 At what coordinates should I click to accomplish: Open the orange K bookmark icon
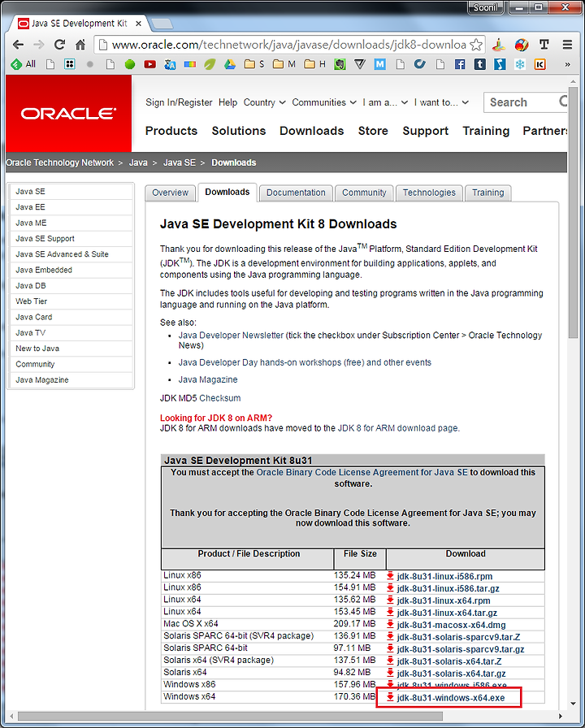coord(539,64)
